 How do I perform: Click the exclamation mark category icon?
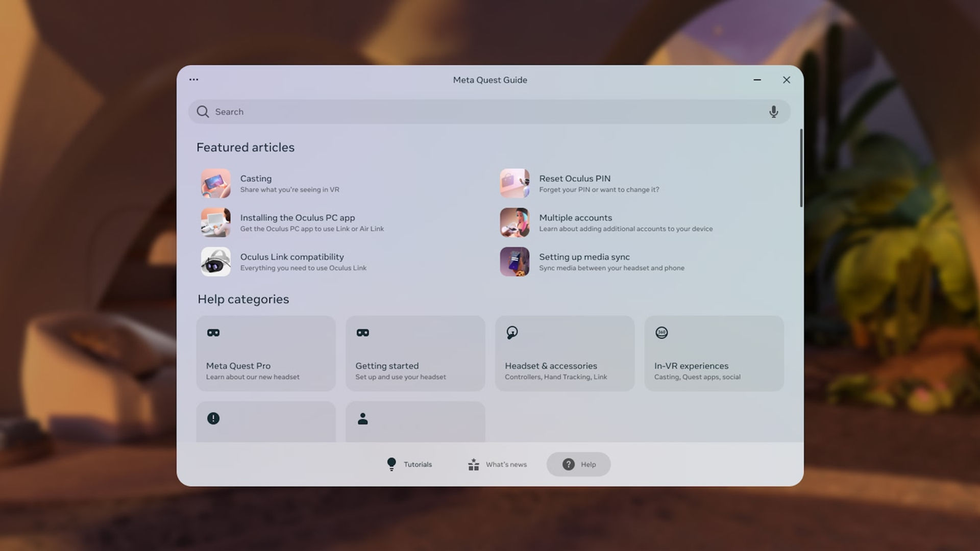213,418
